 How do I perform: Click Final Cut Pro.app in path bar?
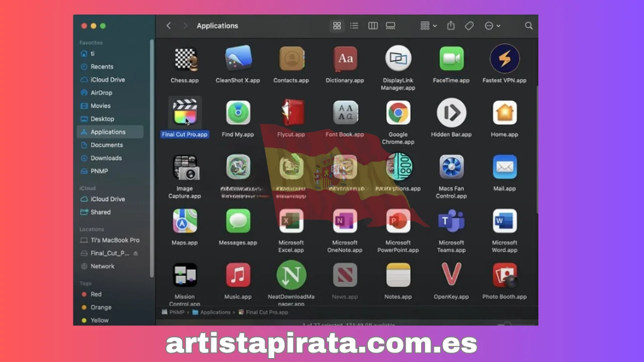tap(263, 312)
